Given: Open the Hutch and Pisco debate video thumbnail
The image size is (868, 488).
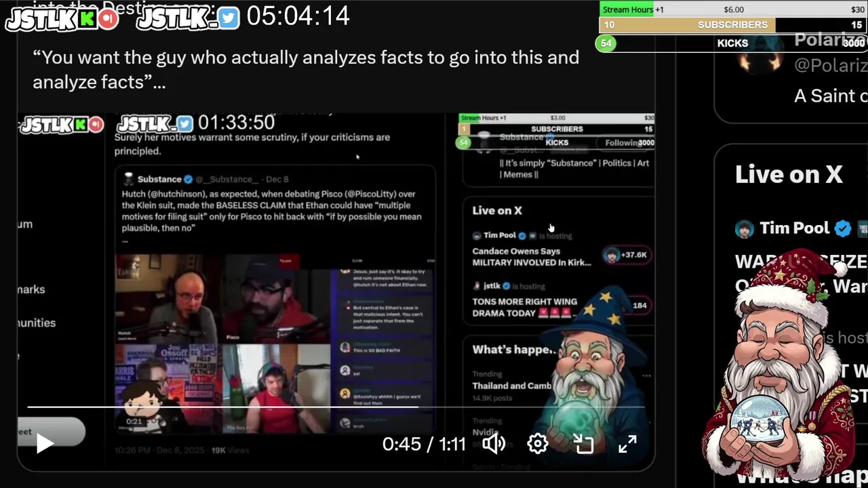Looking at the screenshot, I should 275,343.
